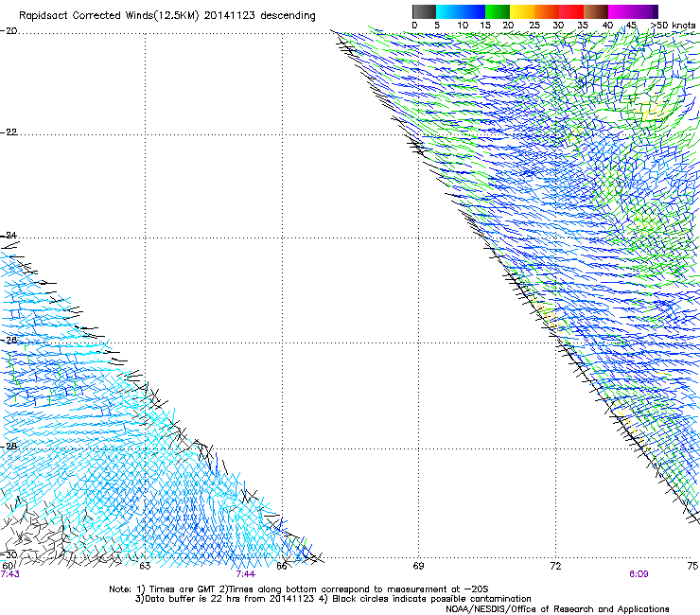Click the brown 35-40 knots legend swatch
The height and width of the screenshot is (615, 700).
[596, 11]
